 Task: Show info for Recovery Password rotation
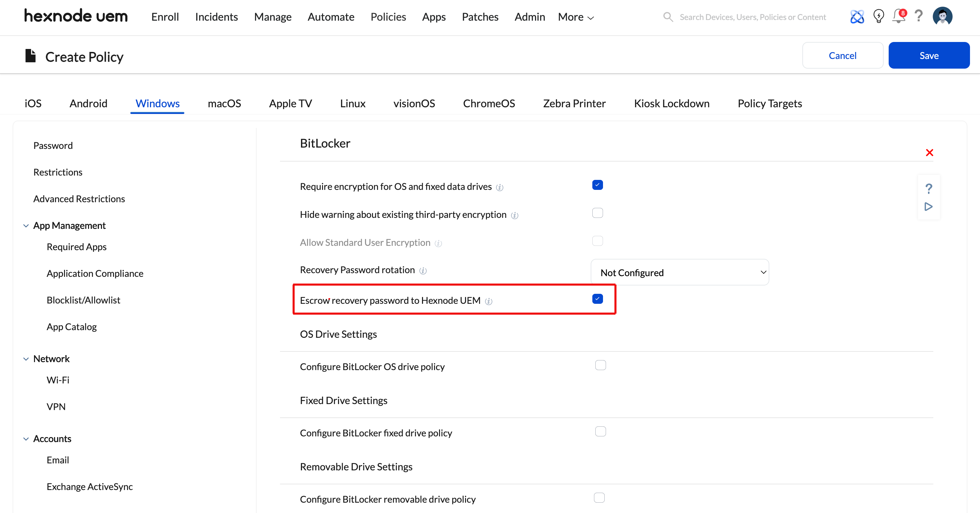[423, 271]
